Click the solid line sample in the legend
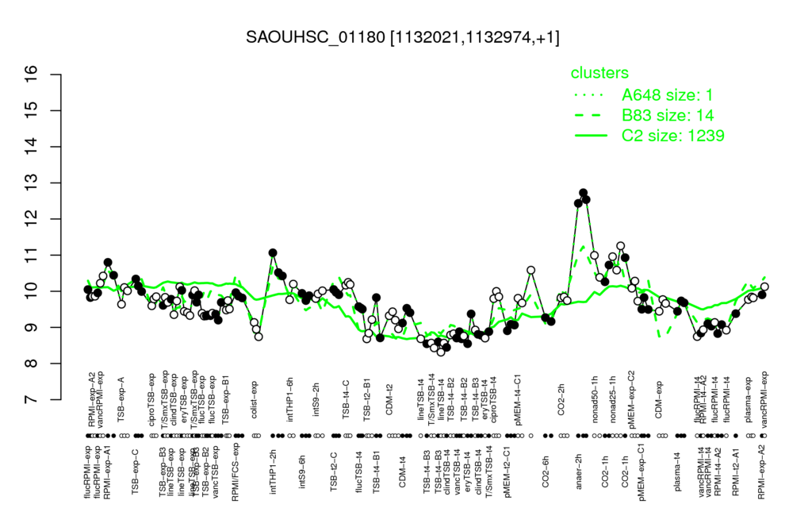 tap(591, 136)
